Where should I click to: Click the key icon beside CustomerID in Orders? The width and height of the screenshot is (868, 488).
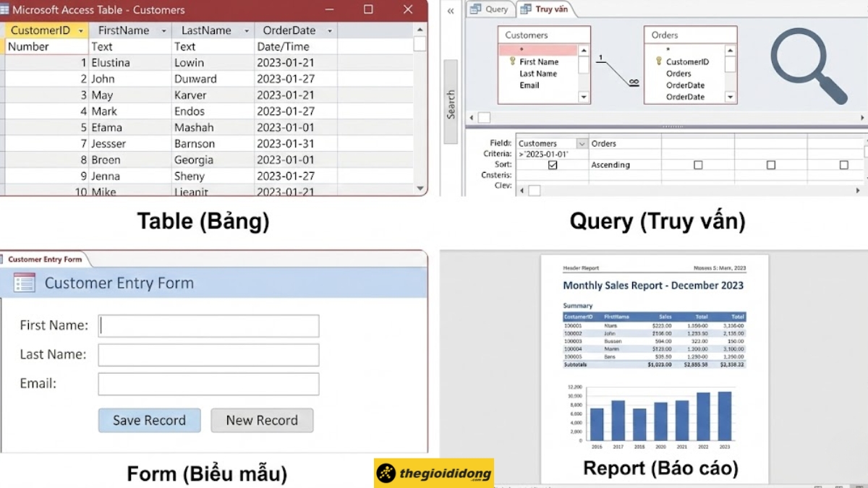(658, 61)
